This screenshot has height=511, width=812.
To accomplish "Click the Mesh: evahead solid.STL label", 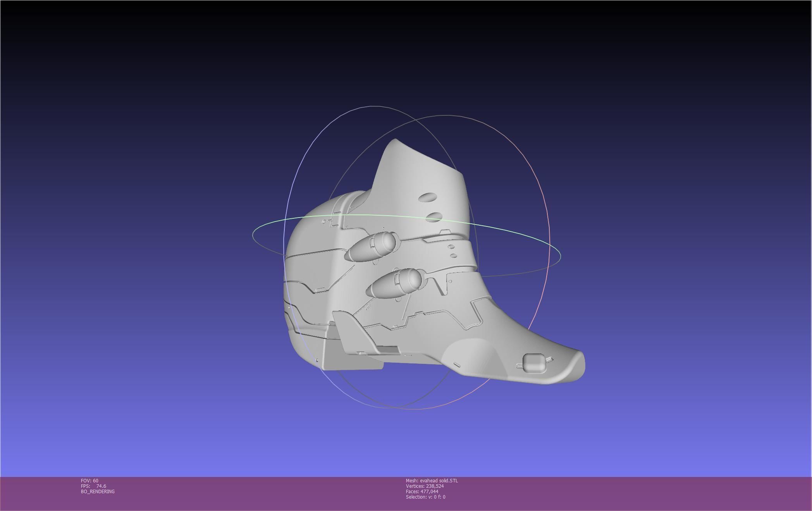I will tap(432, 480).
